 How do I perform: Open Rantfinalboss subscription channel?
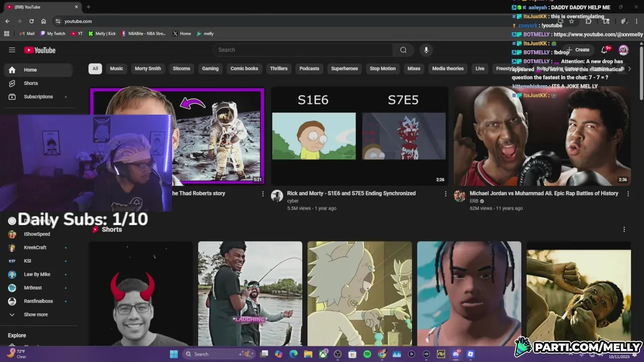coord(38,301)
